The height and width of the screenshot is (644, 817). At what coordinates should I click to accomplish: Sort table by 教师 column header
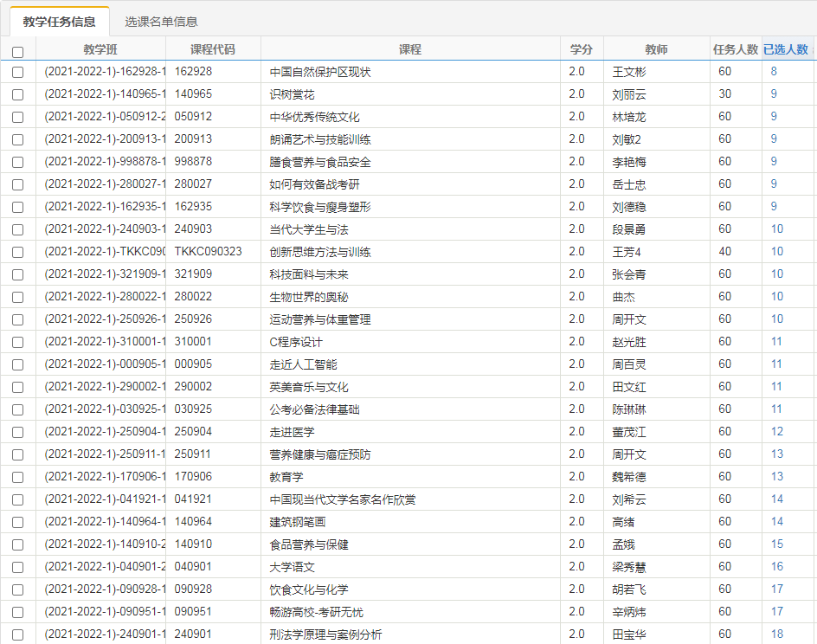pyautogui.click(x=656, y=49)
